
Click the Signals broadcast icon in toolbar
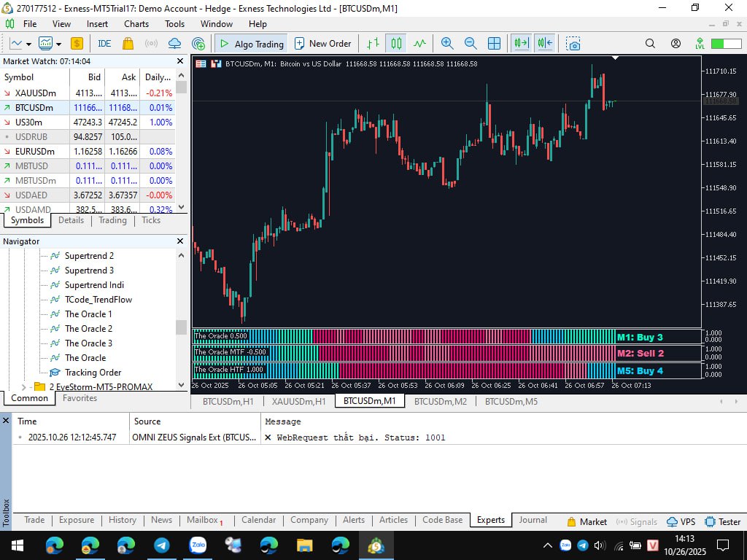pyautogui.click(x=151, y=43)
